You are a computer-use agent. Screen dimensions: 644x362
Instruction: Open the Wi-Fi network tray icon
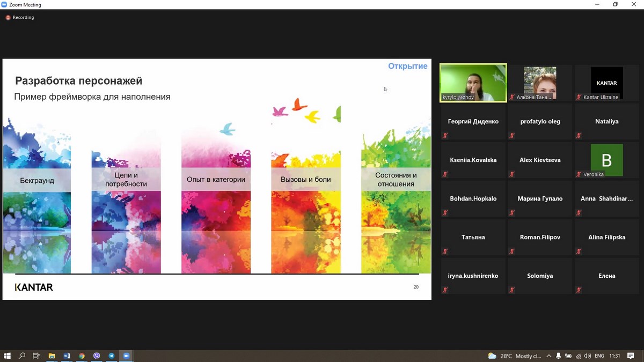(578, 356)
